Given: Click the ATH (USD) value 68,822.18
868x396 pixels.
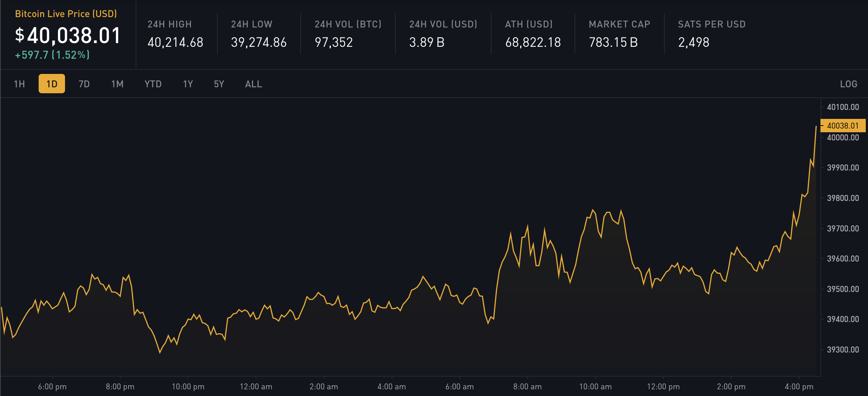Looking at the screenshot, I should click(533, 42).
